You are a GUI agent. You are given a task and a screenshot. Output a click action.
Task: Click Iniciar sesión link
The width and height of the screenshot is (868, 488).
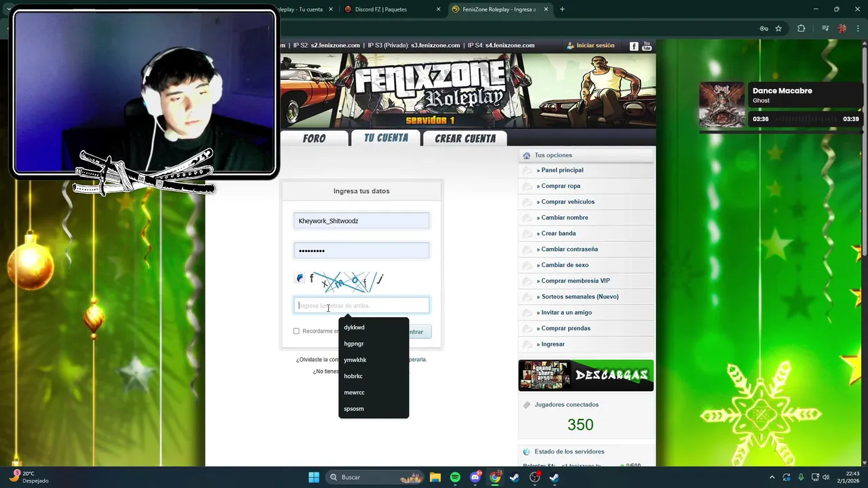coord(595,45)
